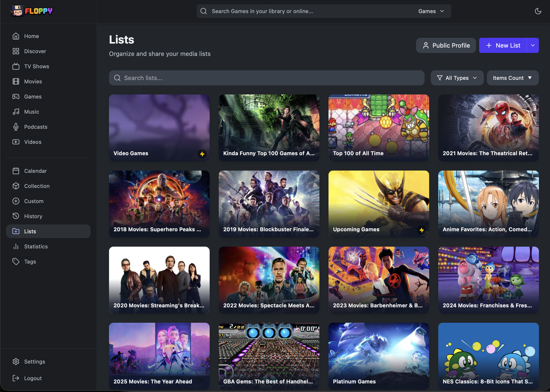The width and height of the screenshot is (550, 392).
Task: Open the Video Games list
Action: click(x=159, y=128)
